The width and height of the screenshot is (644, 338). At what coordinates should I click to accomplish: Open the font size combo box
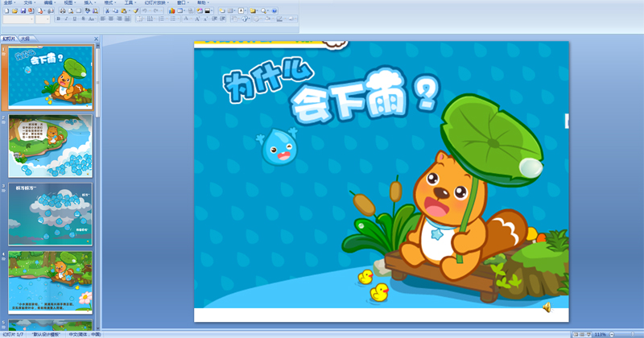click(43, 19)
